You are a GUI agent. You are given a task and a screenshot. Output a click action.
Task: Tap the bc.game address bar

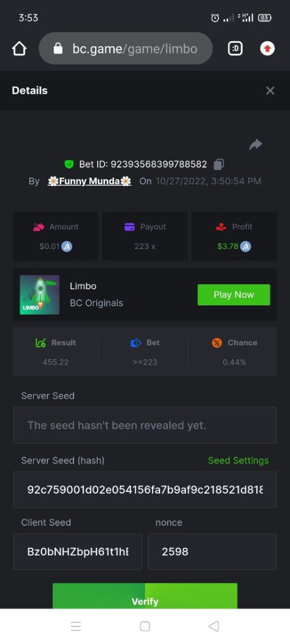click(126, 49)
